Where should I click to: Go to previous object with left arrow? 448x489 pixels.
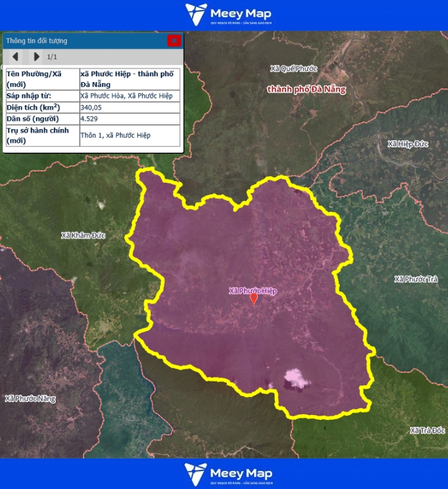[16, 57]
